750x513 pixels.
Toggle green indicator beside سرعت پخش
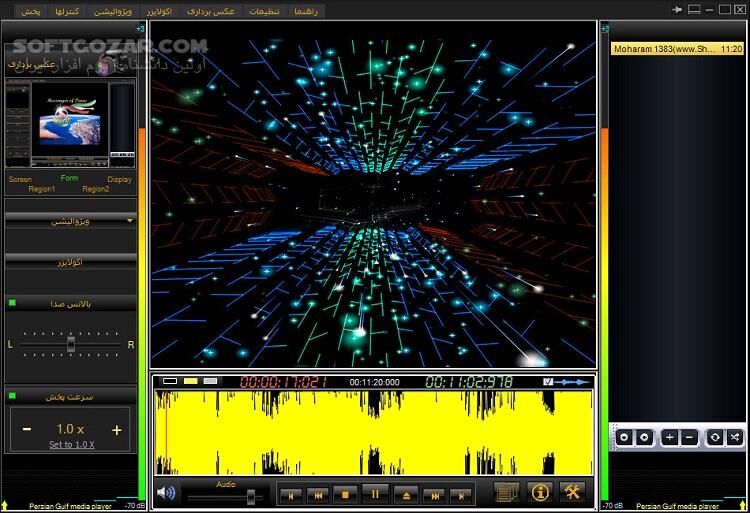(x=12, y=396)
